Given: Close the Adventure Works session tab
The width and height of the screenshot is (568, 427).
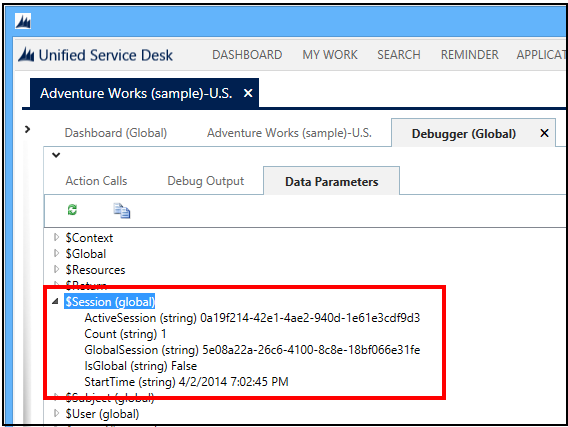Looking at the screenshot, I should pyautogui.click(x=248, y=93).
